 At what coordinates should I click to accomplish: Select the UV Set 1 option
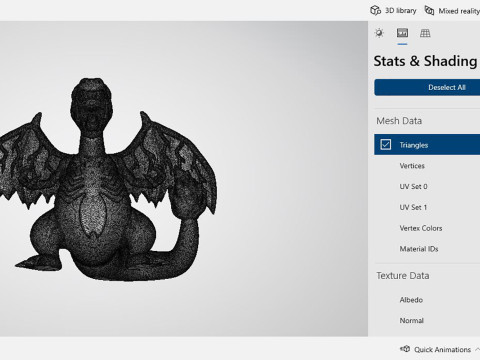[x=413, y=207]
